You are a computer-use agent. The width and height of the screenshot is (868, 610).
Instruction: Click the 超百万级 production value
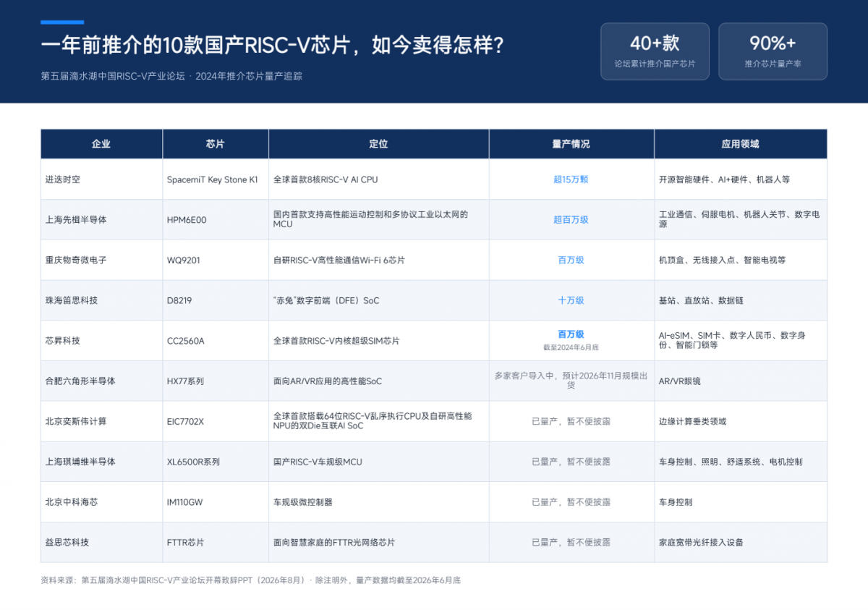click(x=571, y=220)
